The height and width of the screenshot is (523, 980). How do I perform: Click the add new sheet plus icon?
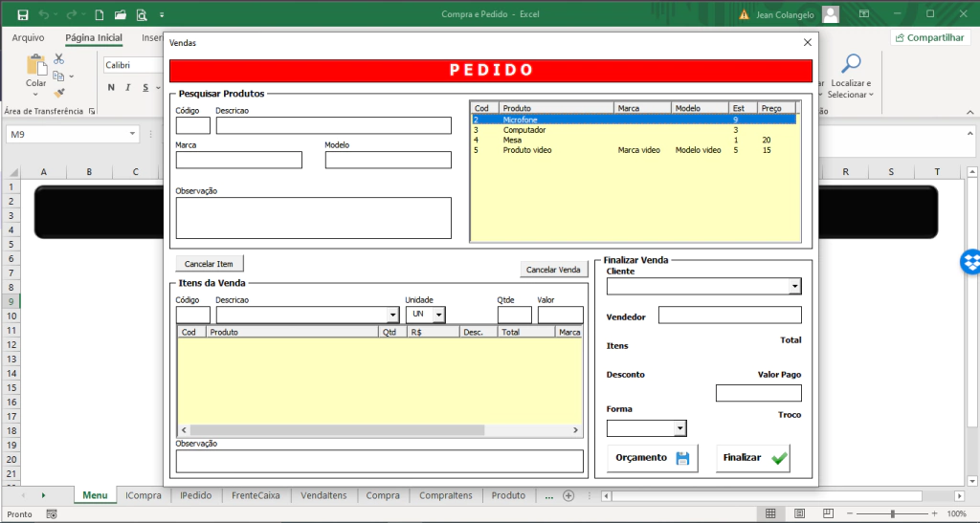[x=568, y=495]
